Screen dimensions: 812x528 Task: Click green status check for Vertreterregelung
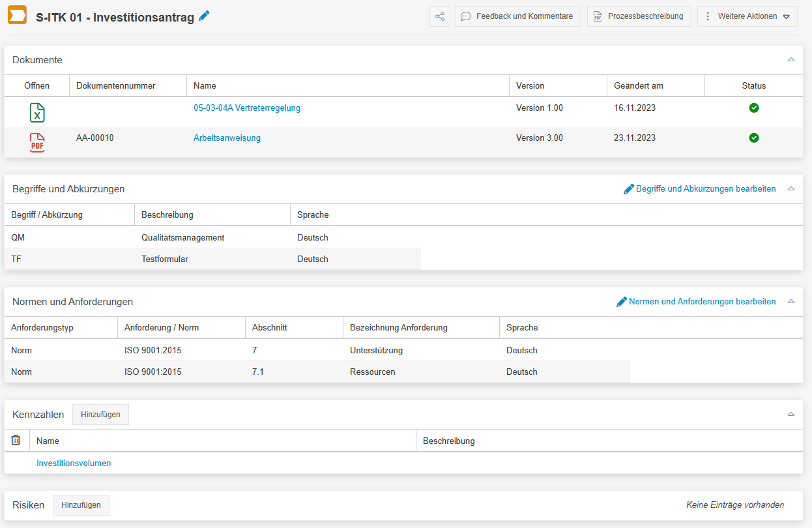[754, 108]
